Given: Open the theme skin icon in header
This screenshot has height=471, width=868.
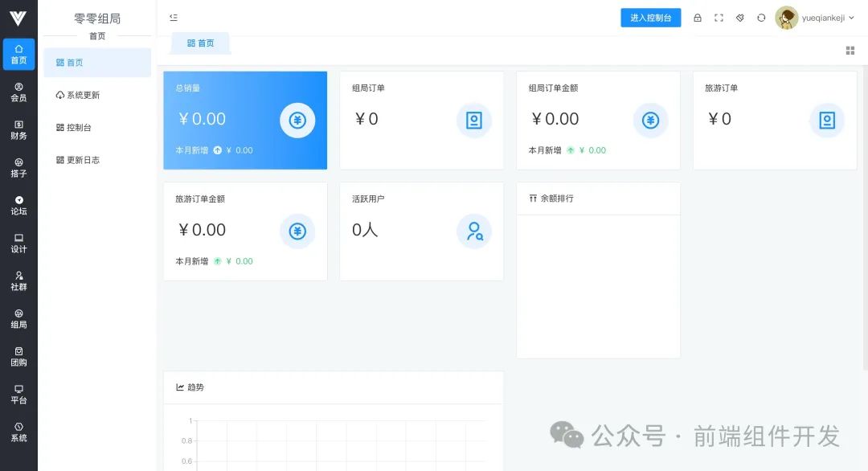Looking at the screenshot, I should coord(740,18).
